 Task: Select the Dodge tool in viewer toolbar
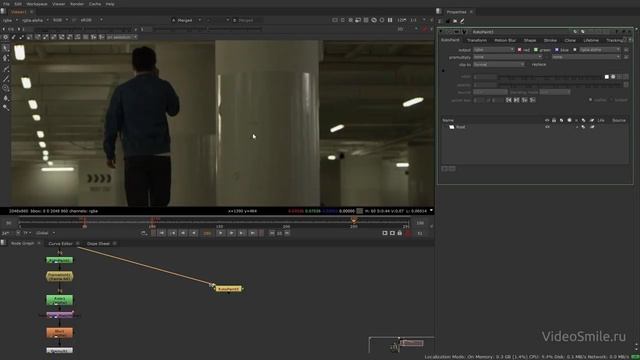pos(5,108)
